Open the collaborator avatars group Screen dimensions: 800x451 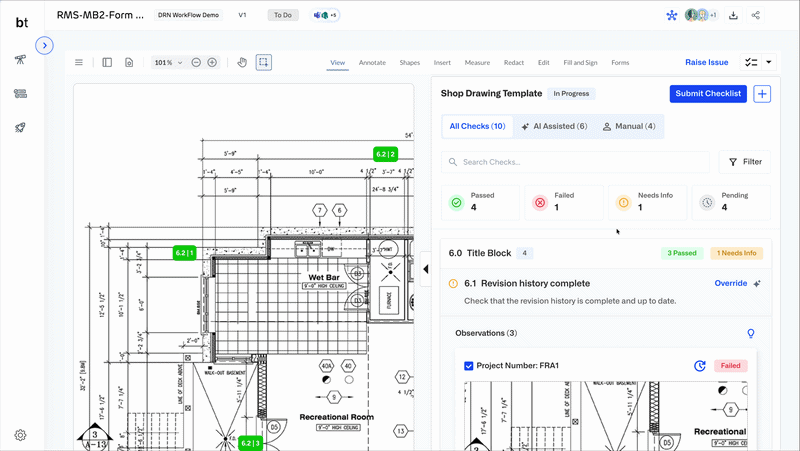(x=701, y=15)
